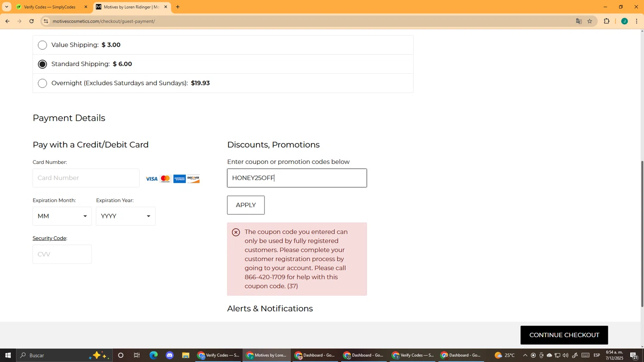
Task: Click the Visa card logo
Action: 152,179
